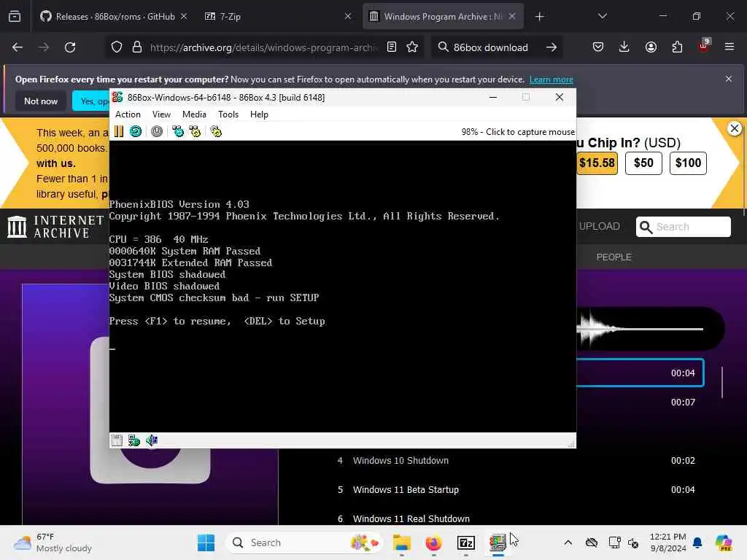Image resolution: width=747 pixels, height=560 pixels.
Task: Select the $50 donation amount
Action: click(643, 163)
